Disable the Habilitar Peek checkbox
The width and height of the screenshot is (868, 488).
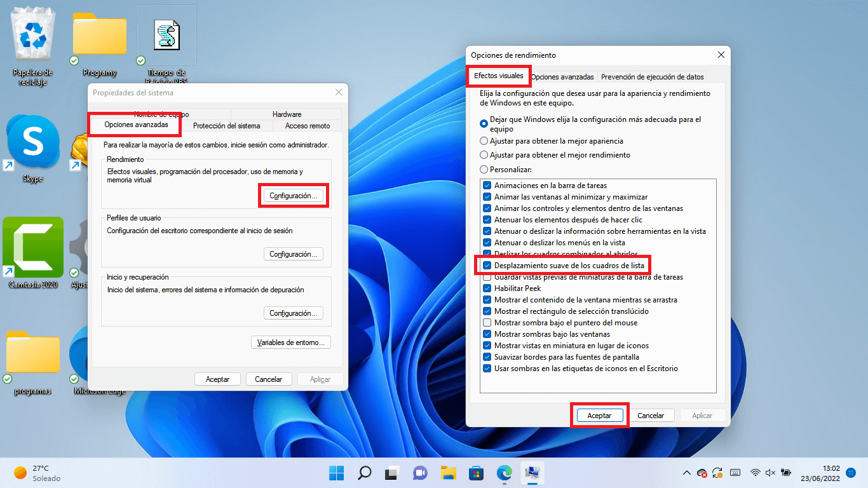tap(485, 287)
